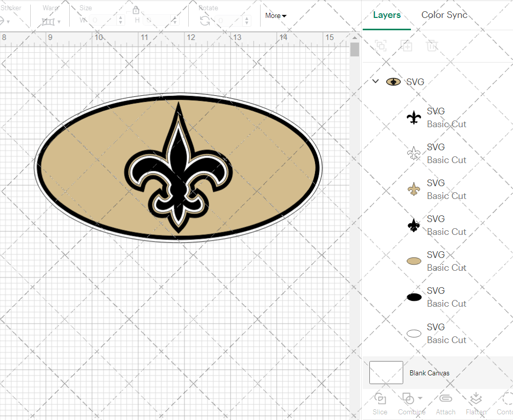Click the Rotate icon in toolbar

205,21
